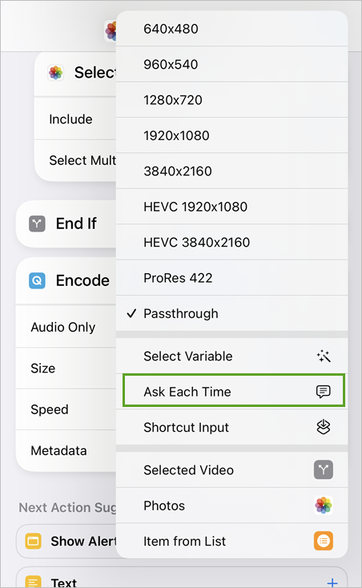
Task: Click the orange Item from List icon
Action: click(x=323, y=541)
